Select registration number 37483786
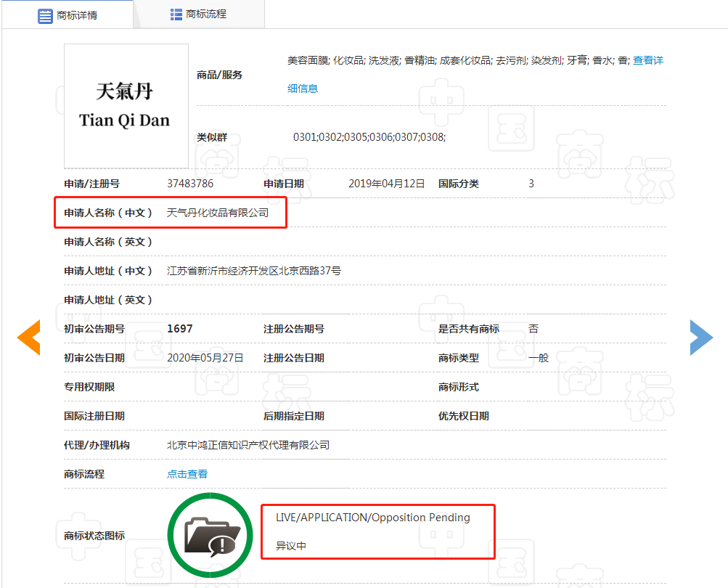The image size is (728, 588). pos(190,184)
